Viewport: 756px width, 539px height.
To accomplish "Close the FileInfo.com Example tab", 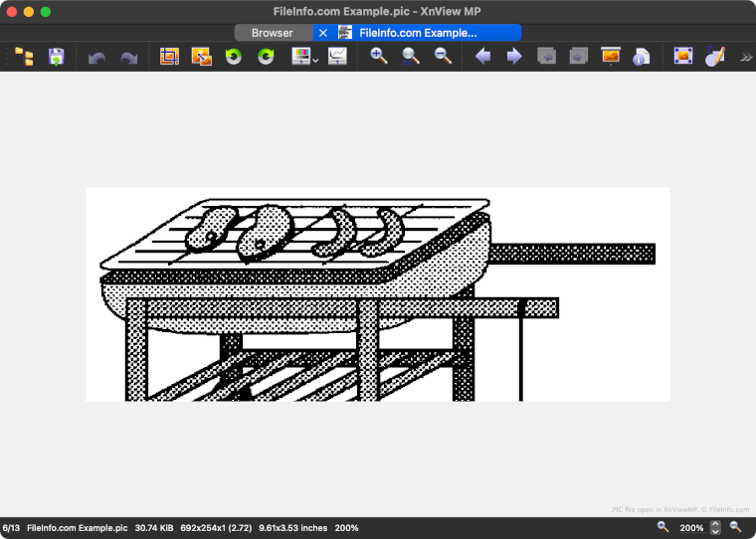I will (x=323, y=33).
